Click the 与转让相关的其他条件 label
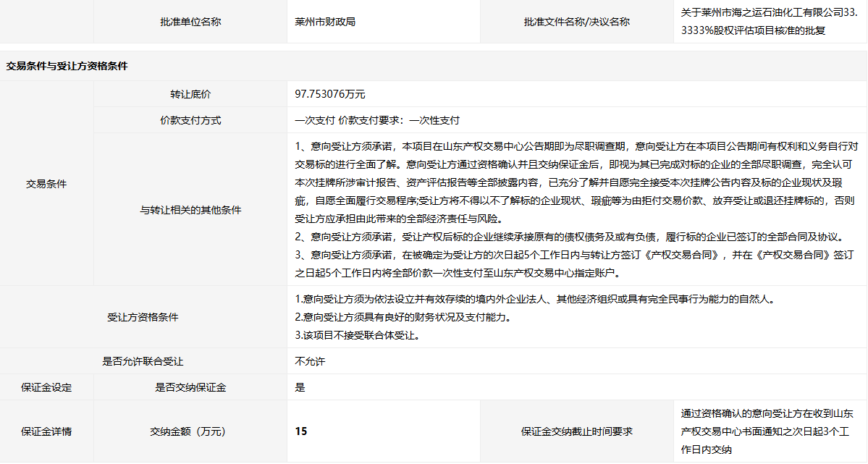Screen dimensions: 868x464 190,210
